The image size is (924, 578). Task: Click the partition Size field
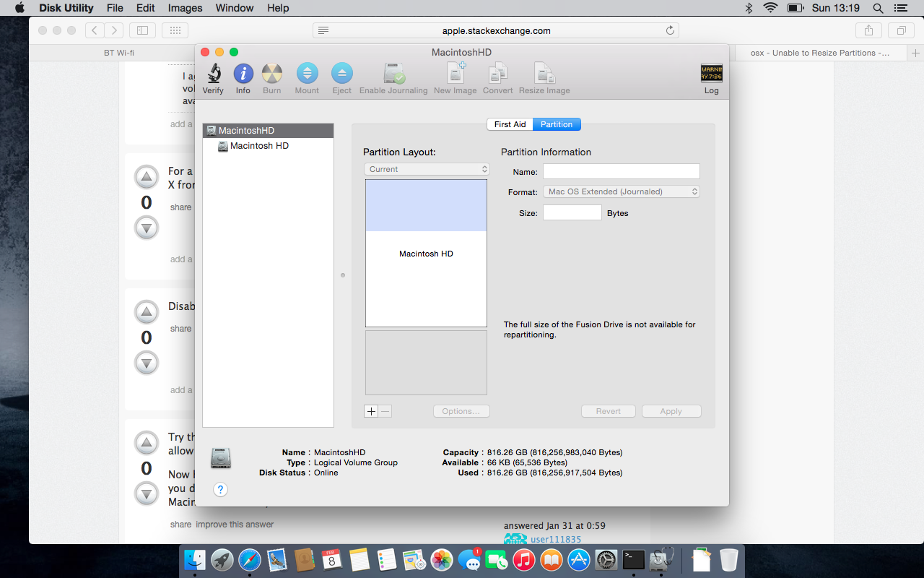[x=572, y=212]
